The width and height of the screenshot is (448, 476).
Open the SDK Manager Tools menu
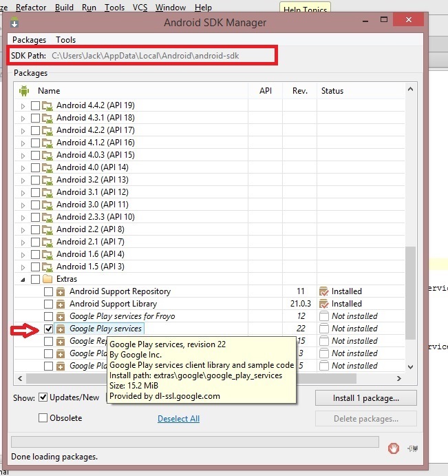click(65, 40)
